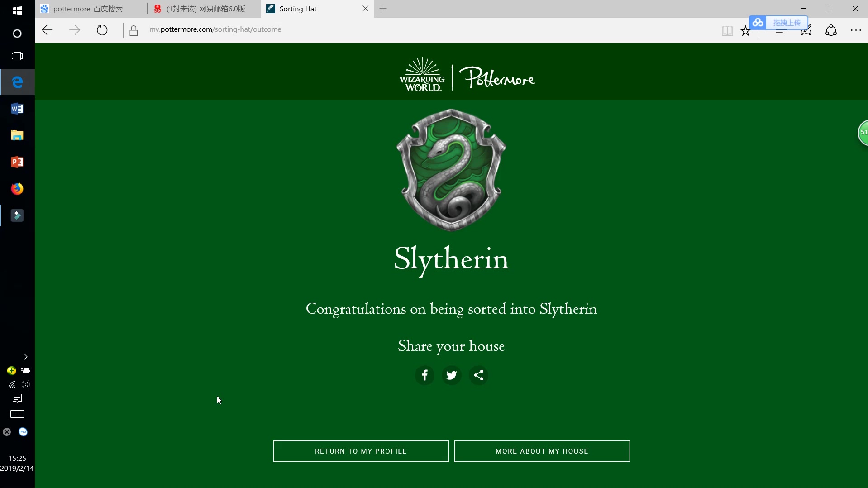Open PowerPoint from taskbar
The image size is (868, 488).
pos(17,162)
